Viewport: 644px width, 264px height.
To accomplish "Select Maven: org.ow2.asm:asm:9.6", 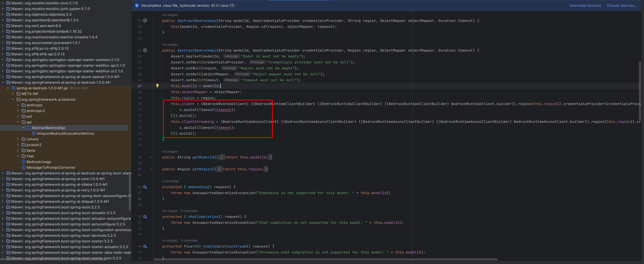I will (x=36, y=26).
